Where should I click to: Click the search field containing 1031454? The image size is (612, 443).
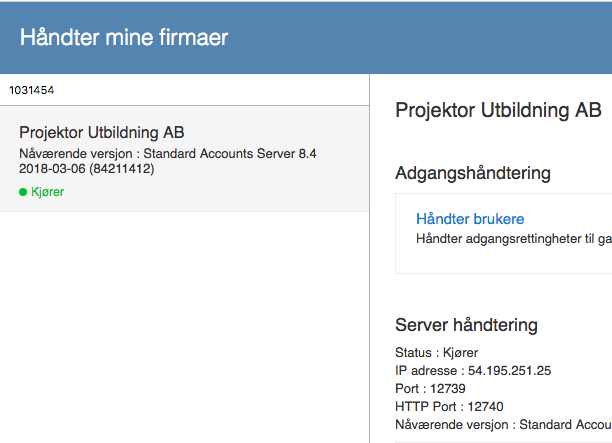[184, 90]
